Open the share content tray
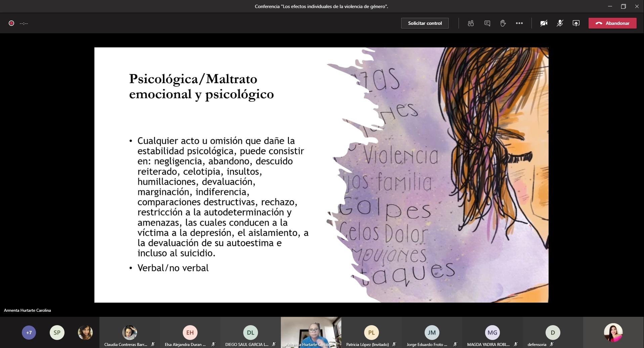This screenshot has width=644, height=348. 576,23
